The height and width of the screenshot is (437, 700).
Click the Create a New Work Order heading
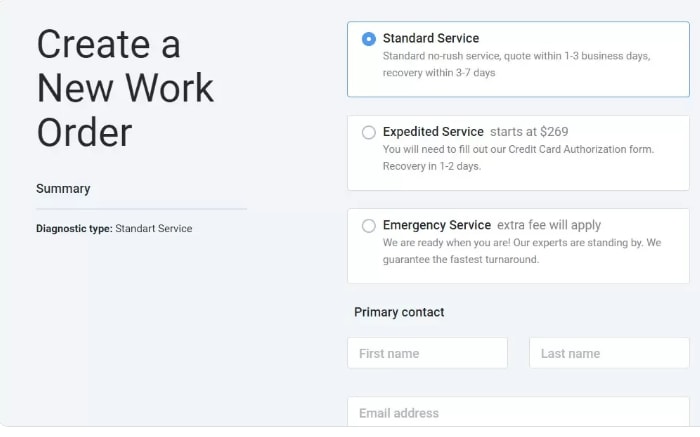click(125, 88)
